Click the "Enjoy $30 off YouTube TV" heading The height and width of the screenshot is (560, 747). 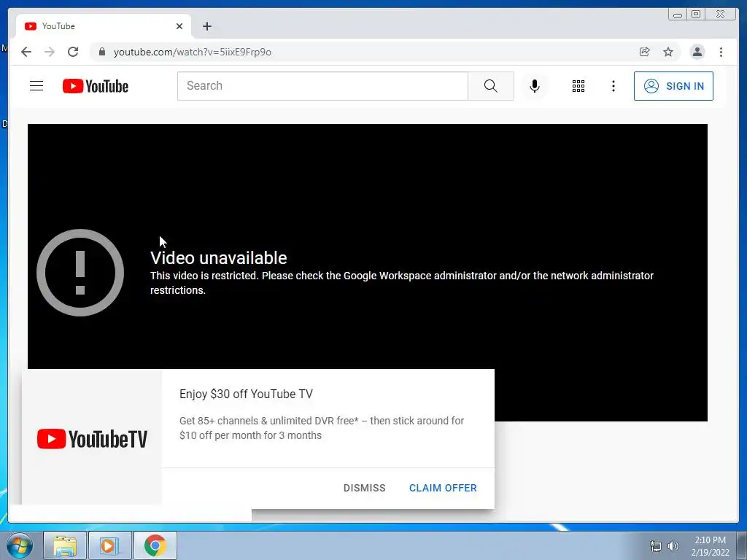[247, 394]
